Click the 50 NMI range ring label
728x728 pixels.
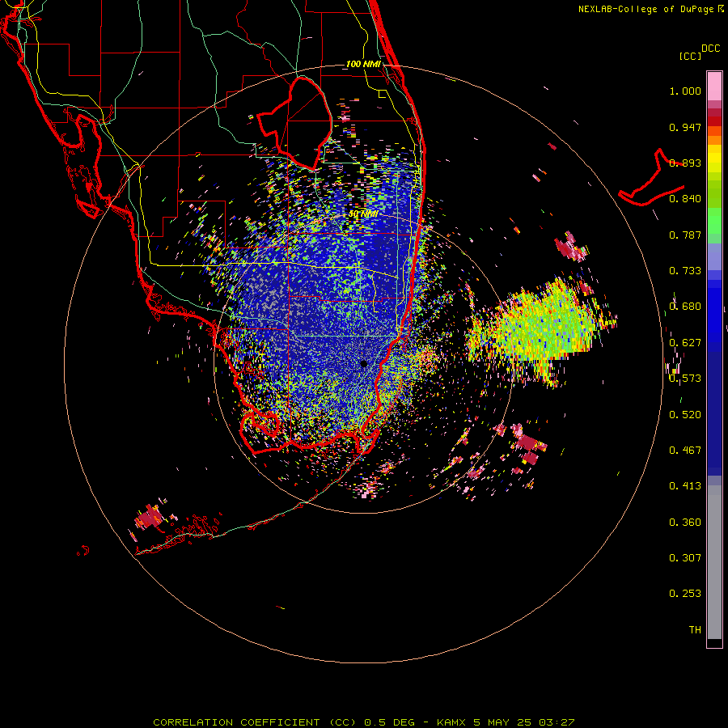click(x=363, y=214)
